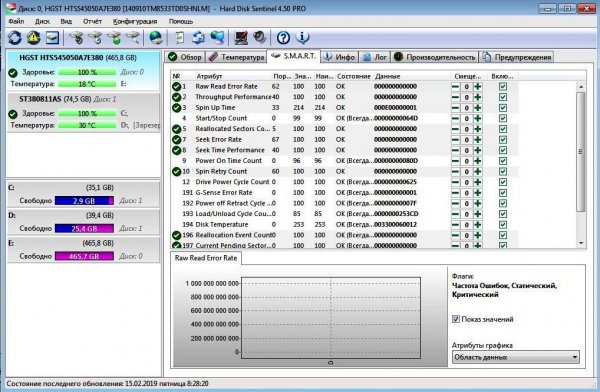Click the refresh toolbar icon
This screenshot has height=392, width=600.
15,38
